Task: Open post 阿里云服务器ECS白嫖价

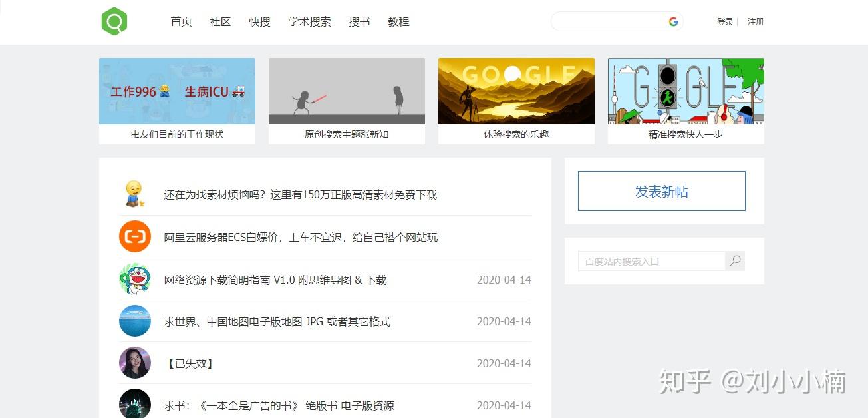Action: click(x=301, y=238)
